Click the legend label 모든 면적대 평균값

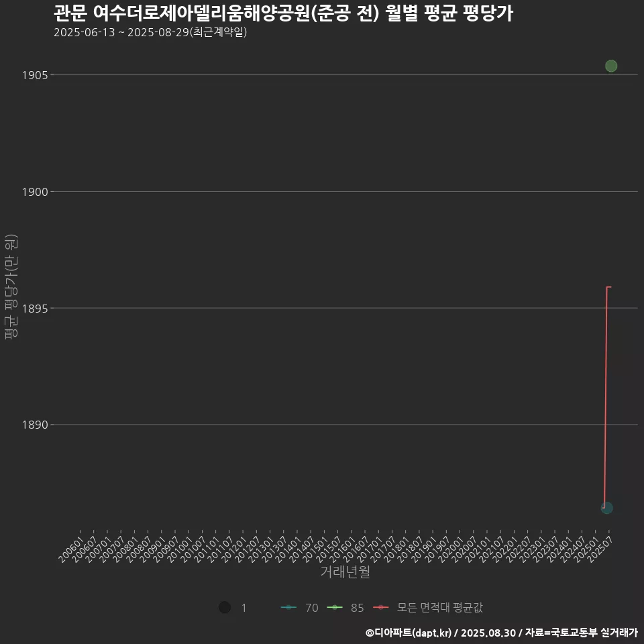click(440, 608)
